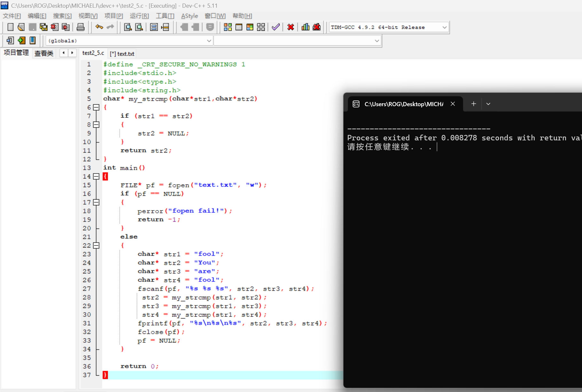The image size is (582, 392).
Task: Run the program with the window icon
Action: pos(239,27)
